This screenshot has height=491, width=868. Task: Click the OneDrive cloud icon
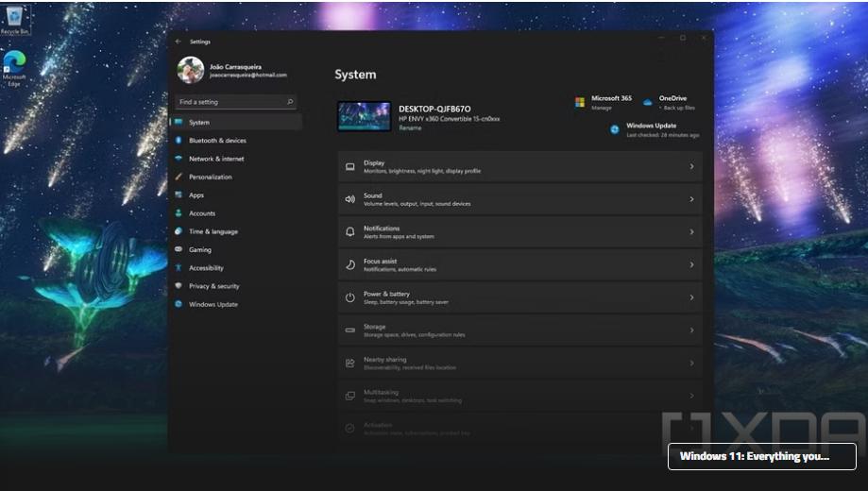647,102
